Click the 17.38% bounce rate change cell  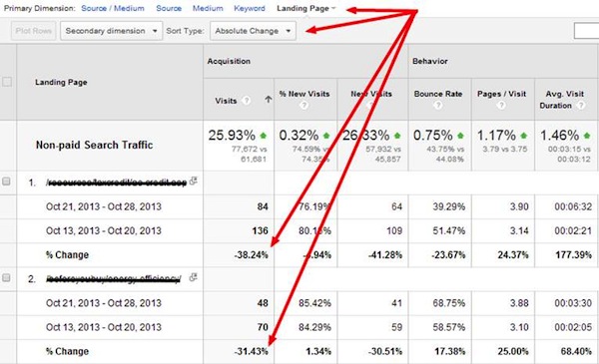point(449,351)
